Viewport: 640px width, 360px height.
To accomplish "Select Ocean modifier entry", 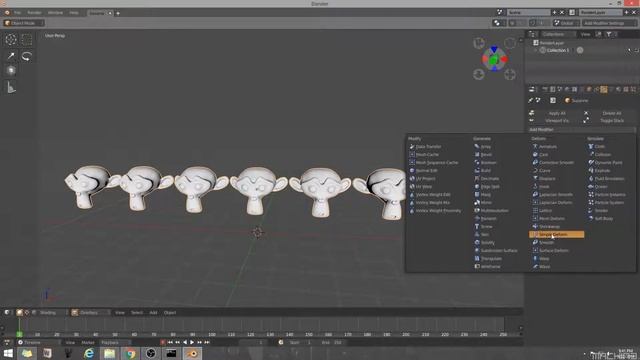I will coord(598,187).
